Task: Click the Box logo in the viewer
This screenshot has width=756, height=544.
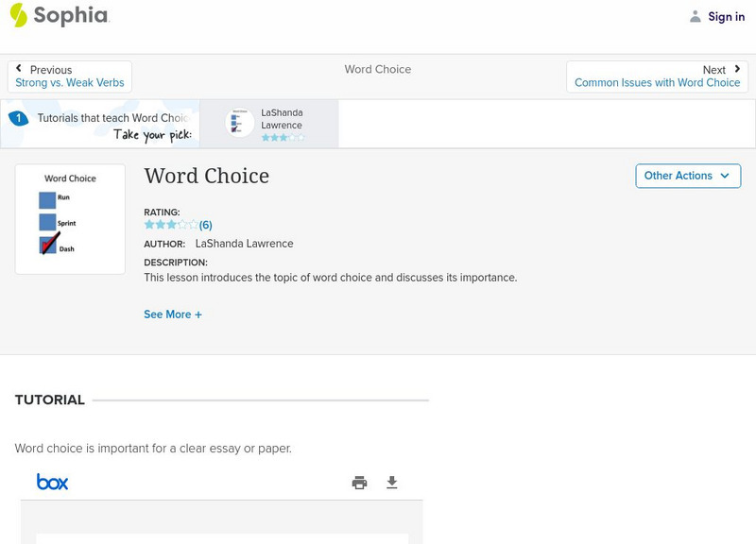Action: click(x=52, y=483)
